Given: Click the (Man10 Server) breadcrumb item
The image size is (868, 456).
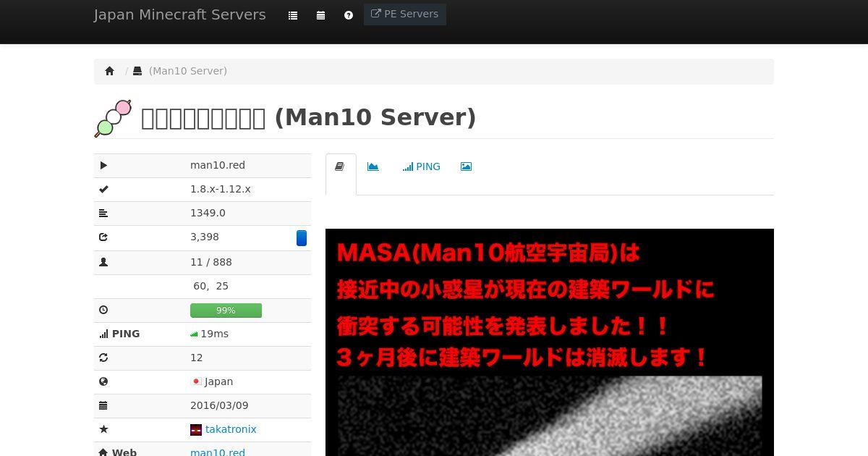Looking at the screenshot, I should click(188, 71).
